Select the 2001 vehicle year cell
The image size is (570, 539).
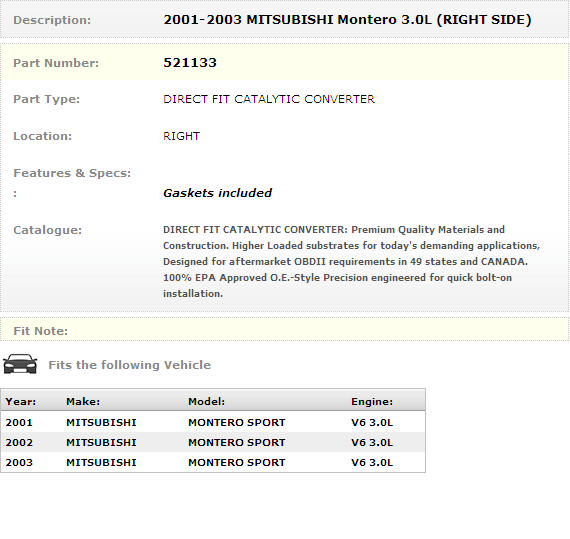click(19, 423)
